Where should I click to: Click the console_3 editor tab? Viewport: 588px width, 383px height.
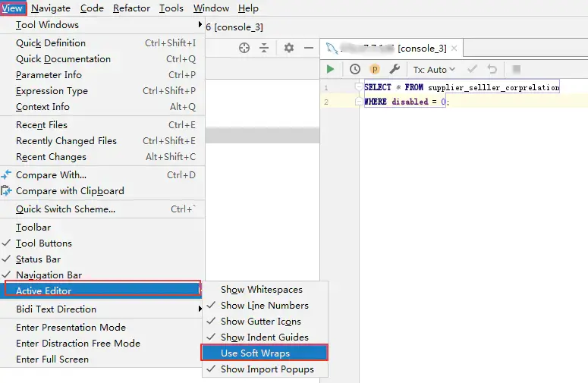[x=392, y=48]
